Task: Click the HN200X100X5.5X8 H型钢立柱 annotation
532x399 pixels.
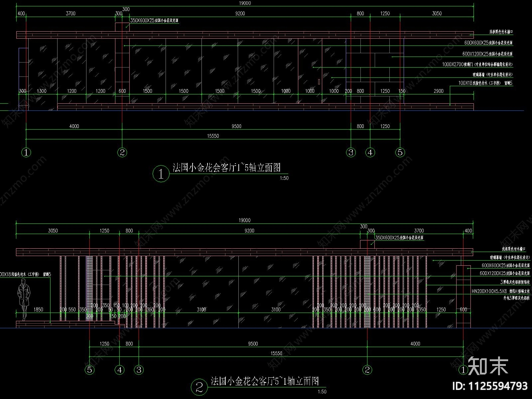Action: click(501, 291)
